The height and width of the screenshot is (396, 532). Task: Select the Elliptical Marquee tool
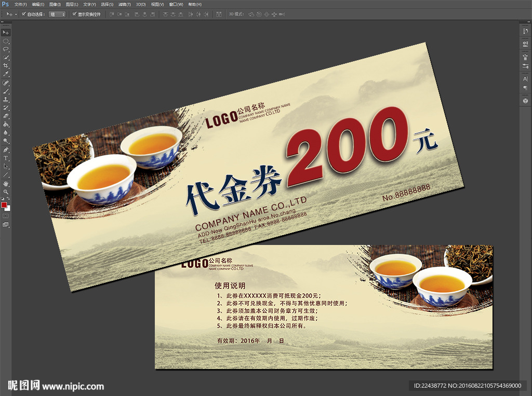click(6, 41)
